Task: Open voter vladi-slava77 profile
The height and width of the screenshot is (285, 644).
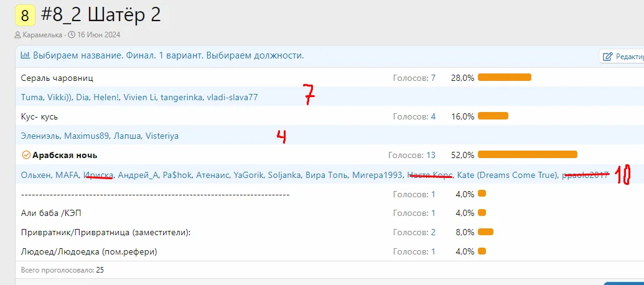Action: tap(231, 97)
